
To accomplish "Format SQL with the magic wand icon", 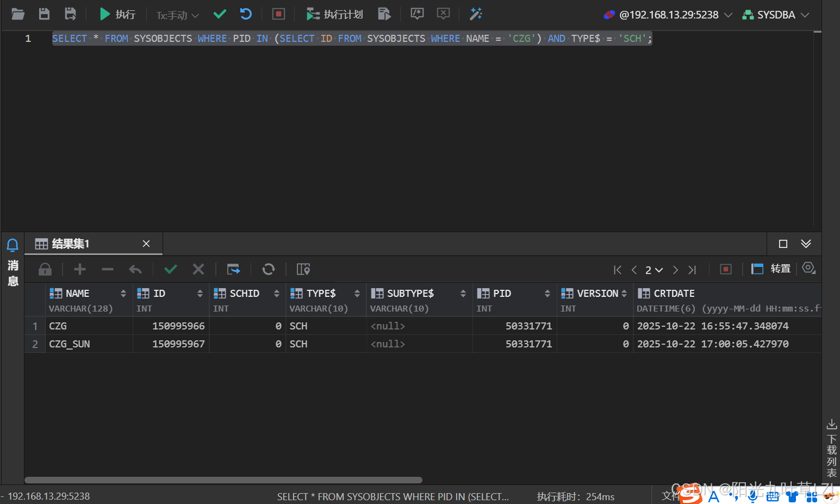I will [x=476, y=14].
